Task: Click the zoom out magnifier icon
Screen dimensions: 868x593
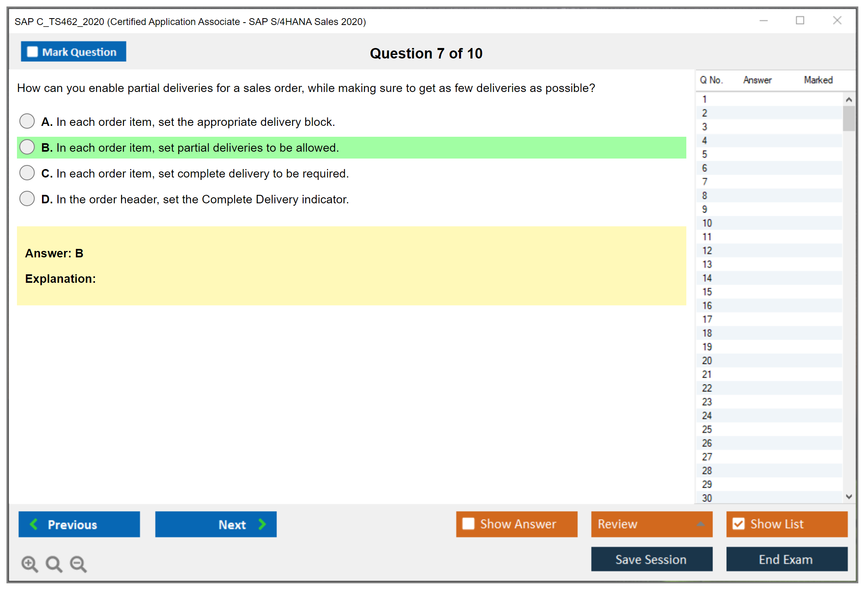Action: tap(78, 564)
